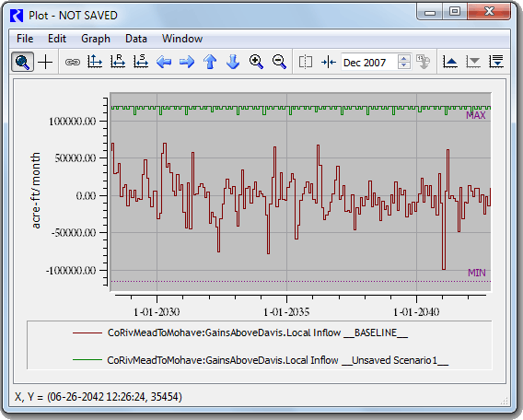
Task: Click the BASELINE red legend line
Action: (87, 332)
